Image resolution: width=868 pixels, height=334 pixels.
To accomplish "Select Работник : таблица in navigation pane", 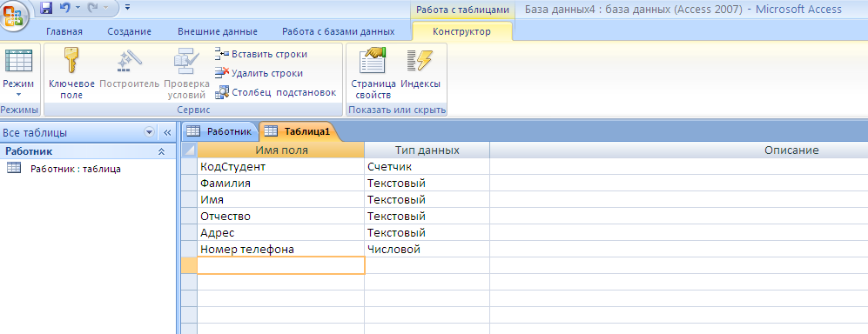I will [x=75, y=170].
